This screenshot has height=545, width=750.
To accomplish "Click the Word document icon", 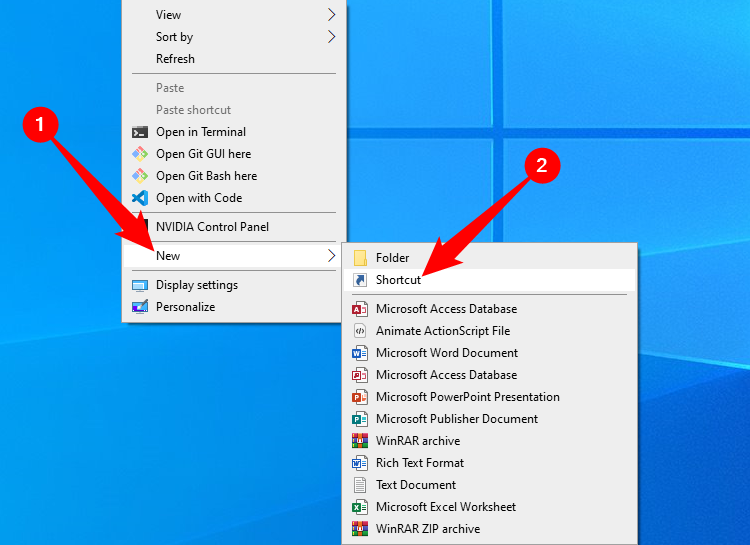I will point(360,353).
